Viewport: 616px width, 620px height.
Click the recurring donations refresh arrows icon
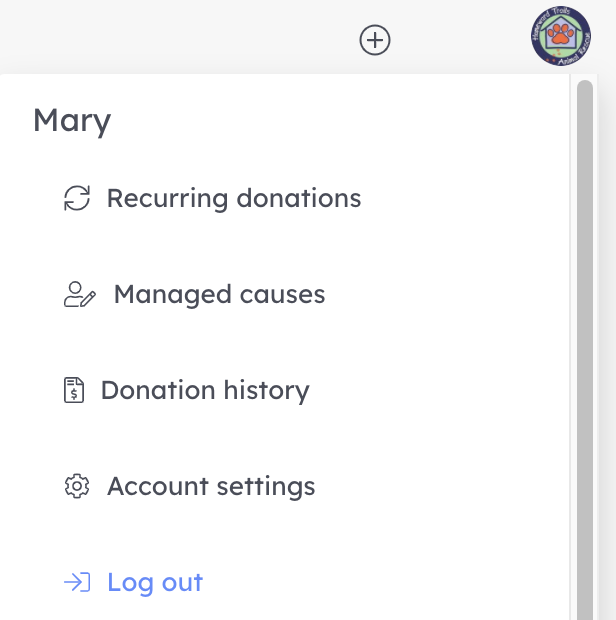pos(77,198)
